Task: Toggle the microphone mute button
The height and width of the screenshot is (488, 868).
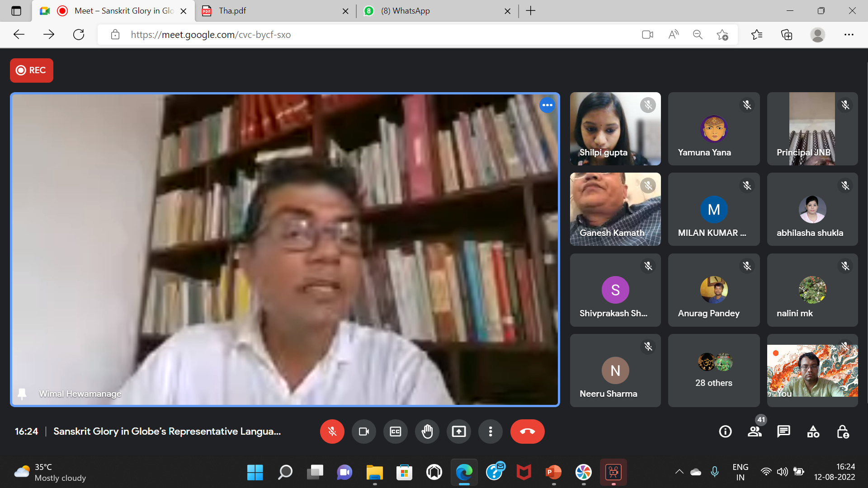Action: [332, 432]
